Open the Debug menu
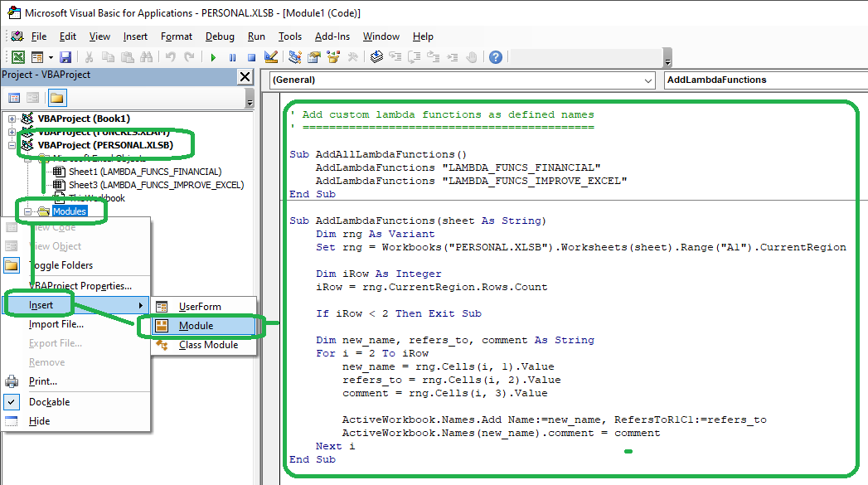The image size is (868, 485). tap(219, 36)
